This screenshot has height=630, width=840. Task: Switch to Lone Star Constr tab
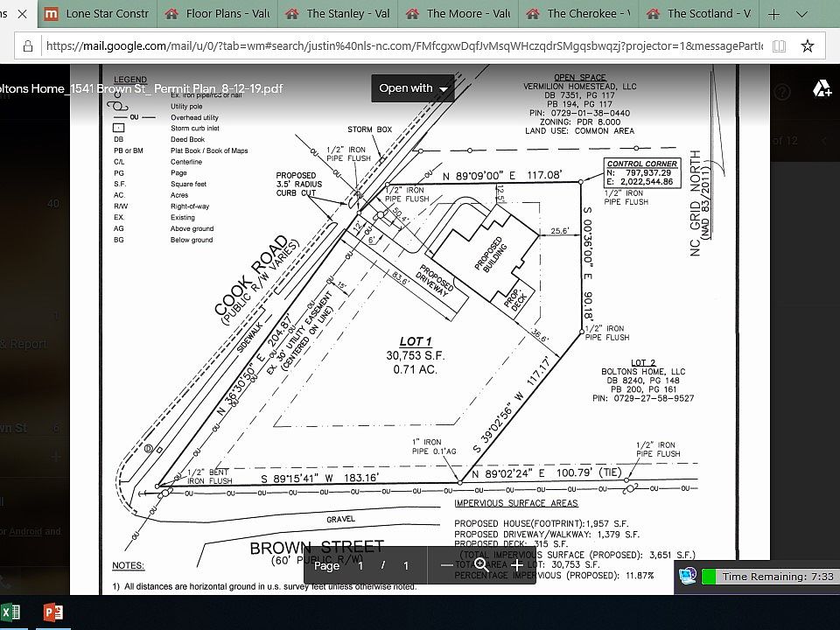[97, 14]
